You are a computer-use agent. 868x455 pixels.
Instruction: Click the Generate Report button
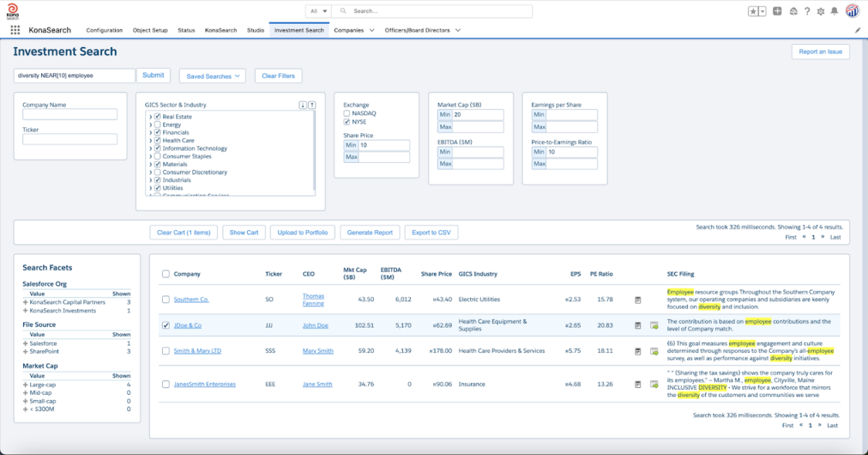pyautogui.click(x=370, y=232)
